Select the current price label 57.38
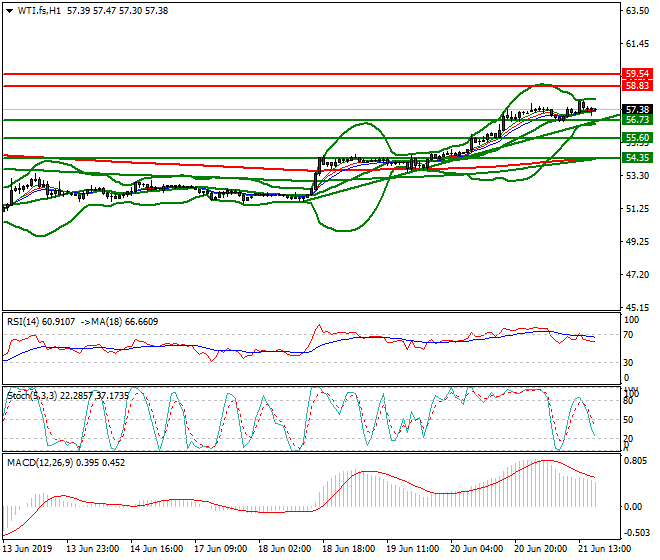 (x=637, y=110)
